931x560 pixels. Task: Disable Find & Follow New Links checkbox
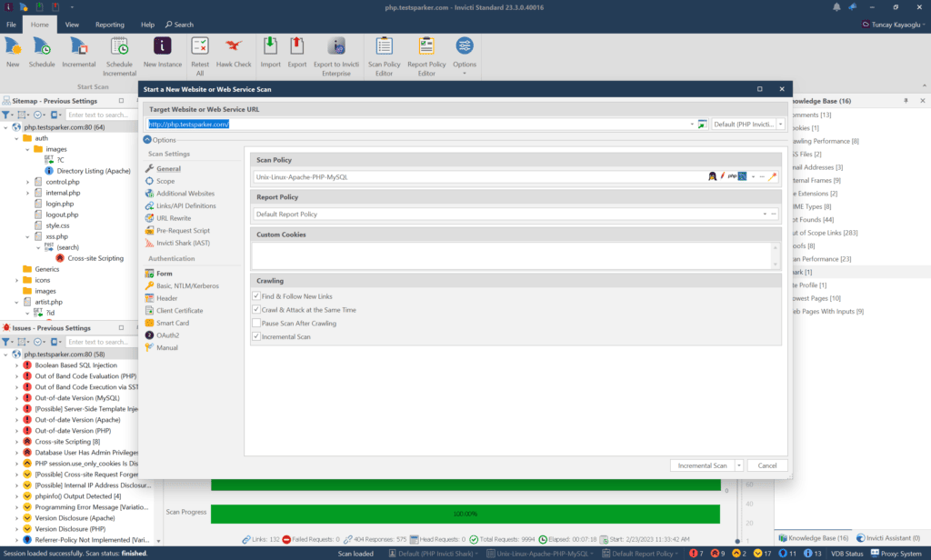[256, 296]
